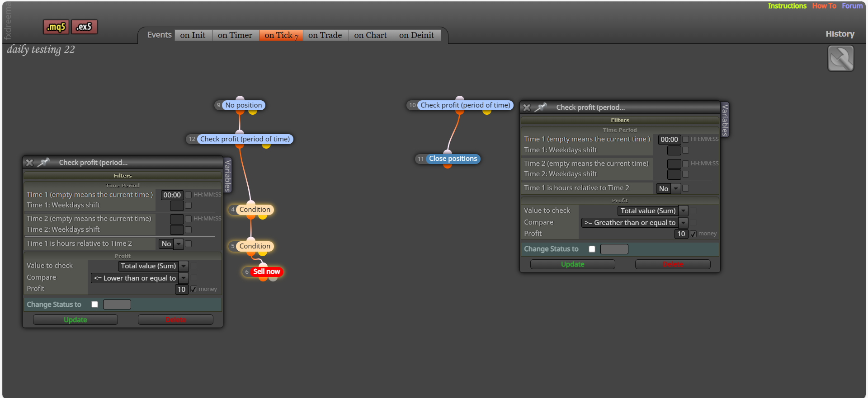Close the right Check profit panel
The width and height of the screenshot is (868, 398).
[x=527, y=108]
